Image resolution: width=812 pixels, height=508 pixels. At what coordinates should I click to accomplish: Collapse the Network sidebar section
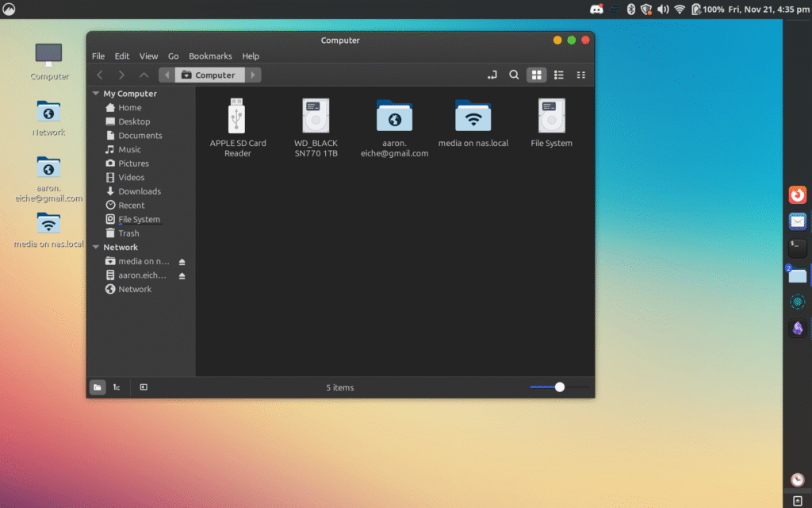pos(96,248)
